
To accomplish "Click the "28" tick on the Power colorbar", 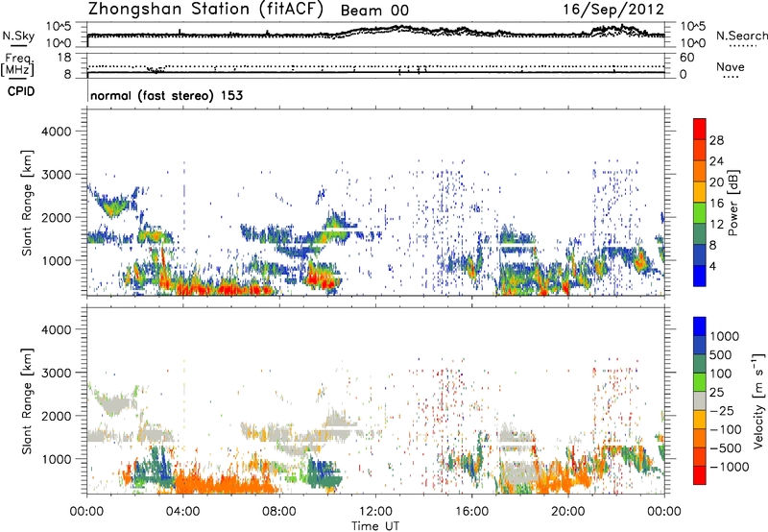I will (716, 140).
